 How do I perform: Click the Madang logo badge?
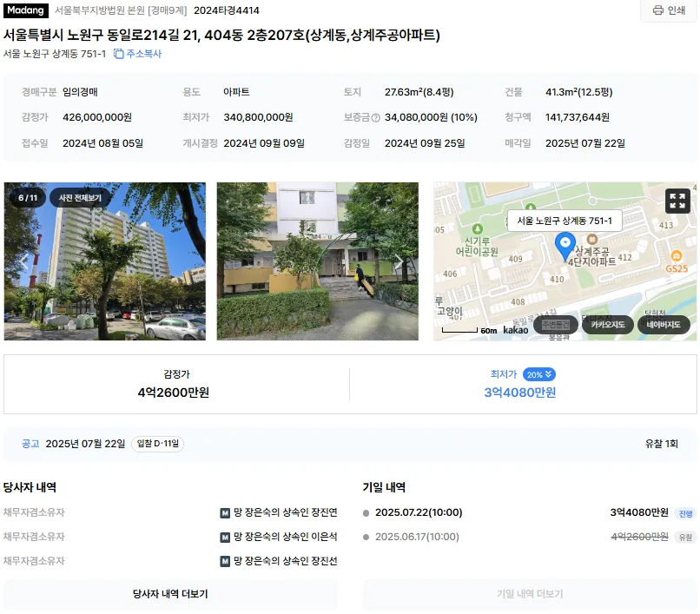[25, 10]
